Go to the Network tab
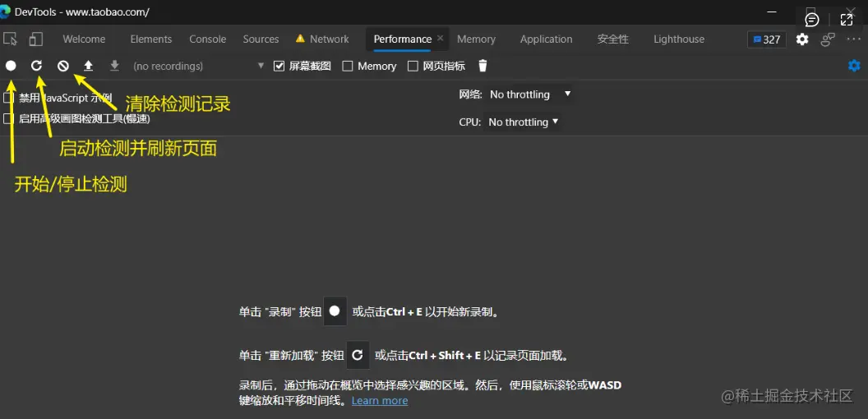This screenshot has width=868, height=419. click(330, 39)
